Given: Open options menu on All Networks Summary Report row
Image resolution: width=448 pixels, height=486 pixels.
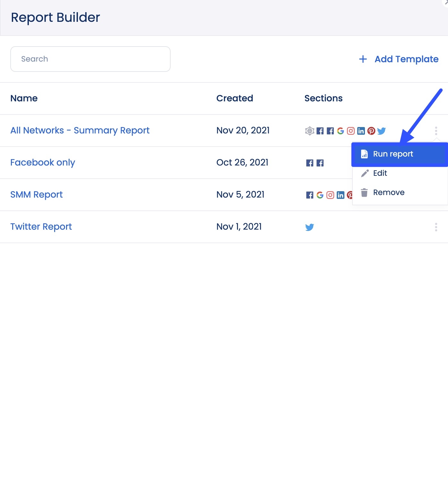Looking at the screenshot, I should pyautogui.click(x=436, y=131).
